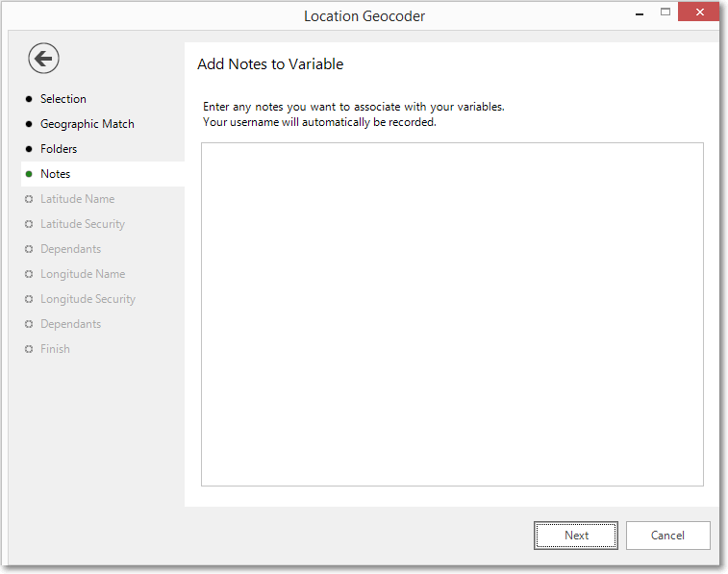Click the Longitude Name step
The image size is (728, 574).
[x=83, y=274]
